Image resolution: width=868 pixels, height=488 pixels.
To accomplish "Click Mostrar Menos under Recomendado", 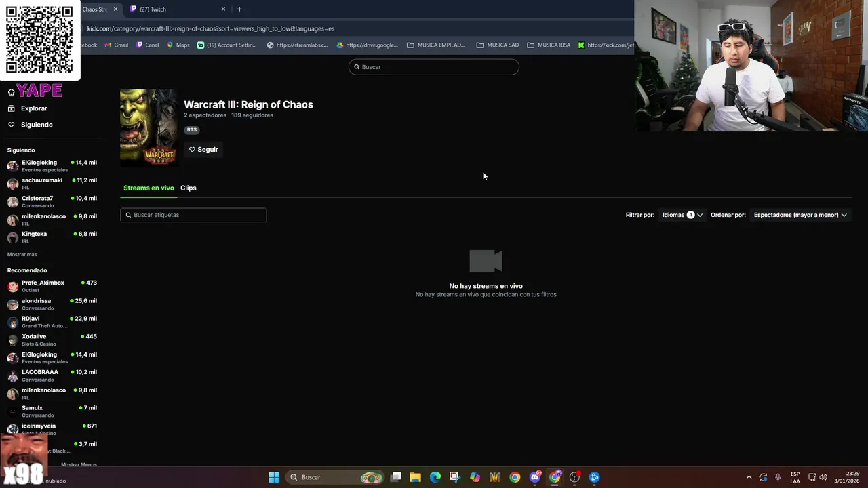I will point(79,465).
